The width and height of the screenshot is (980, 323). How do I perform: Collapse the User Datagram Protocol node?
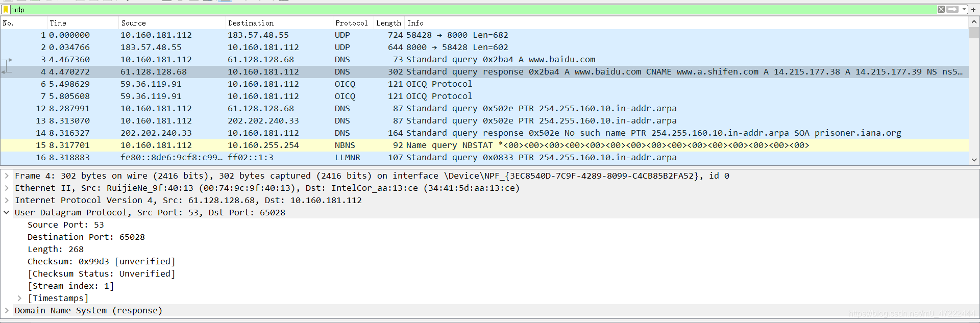point(7,212)
